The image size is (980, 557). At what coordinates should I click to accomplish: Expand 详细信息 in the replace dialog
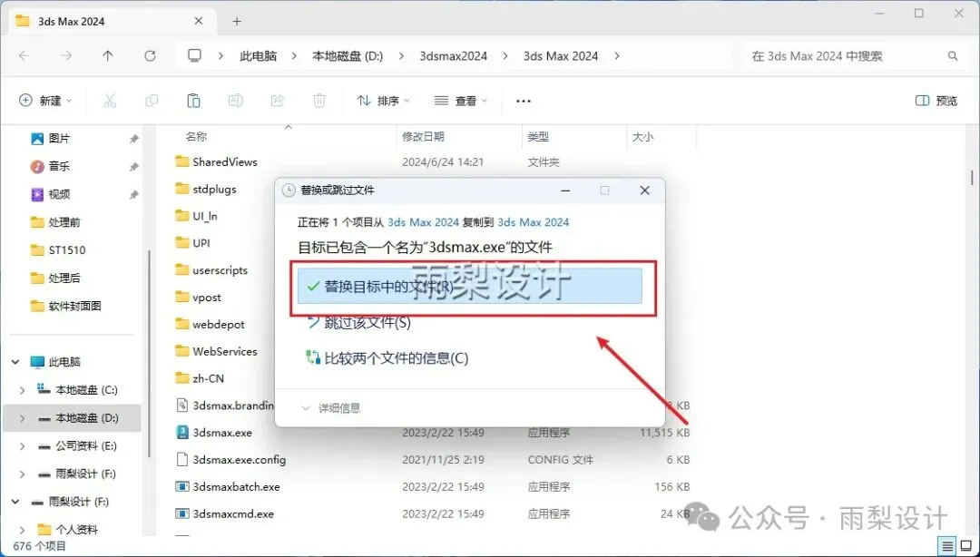pos(331,408)
